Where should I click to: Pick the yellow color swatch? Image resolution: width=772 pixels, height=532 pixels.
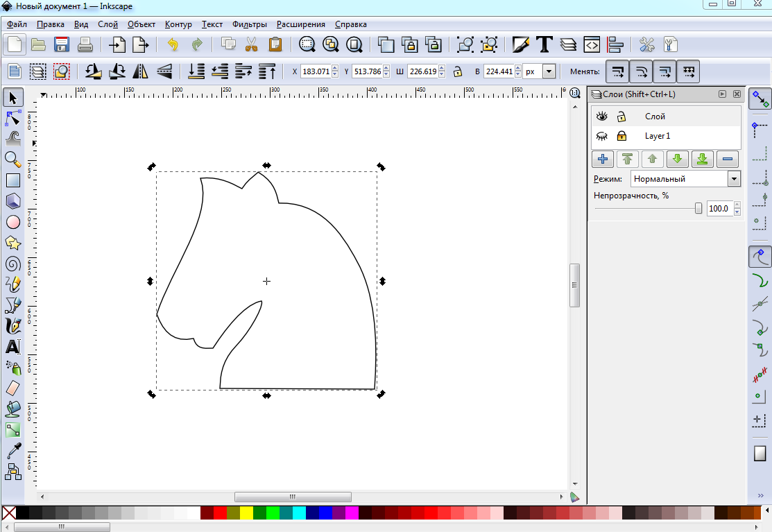[246, 513]
